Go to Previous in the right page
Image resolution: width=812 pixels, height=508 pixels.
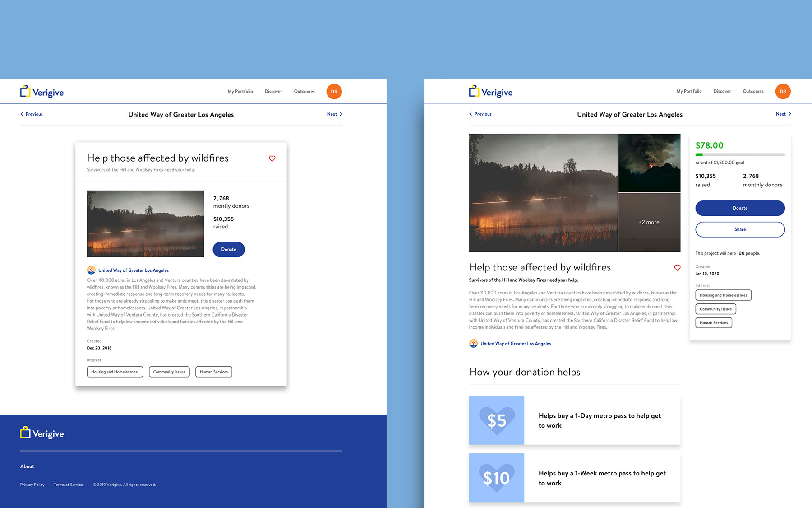(480, 114)
